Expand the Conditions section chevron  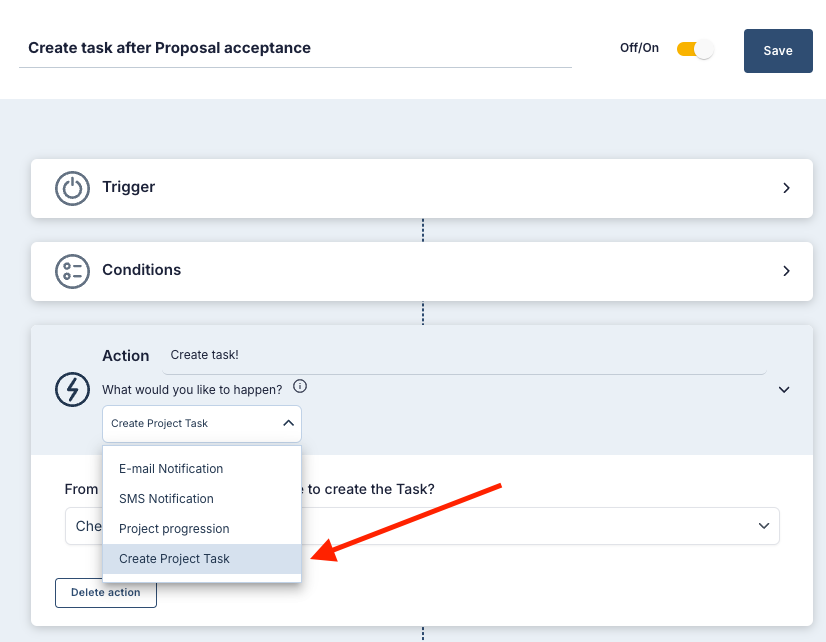786,271
